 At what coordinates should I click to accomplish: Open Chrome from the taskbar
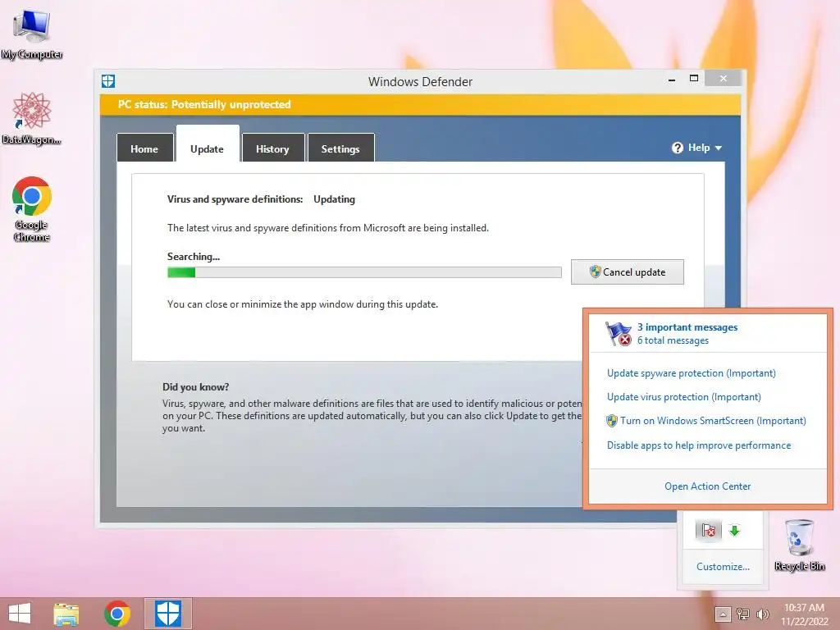pos(117,614)
